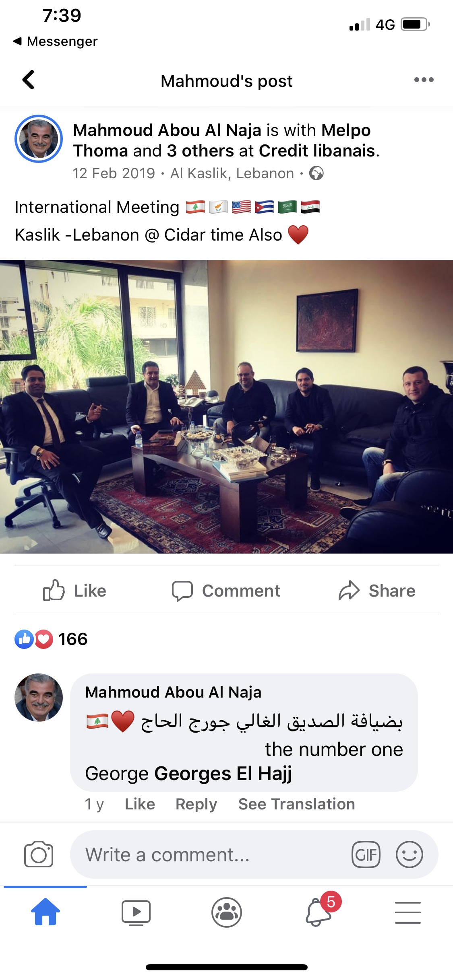Like the Mahmoud Abou Al Naja comment
453x980 pixels.
(140, 804)
